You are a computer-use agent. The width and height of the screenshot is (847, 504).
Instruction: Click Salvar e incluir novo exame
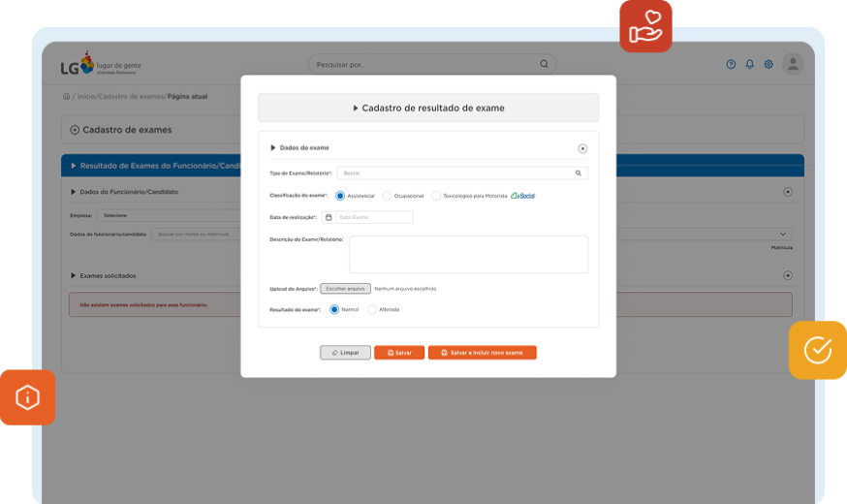pos(482,353)
